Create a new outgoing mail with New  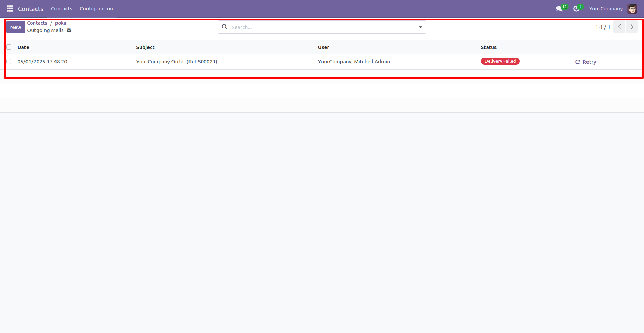click(x=16, y=27)
